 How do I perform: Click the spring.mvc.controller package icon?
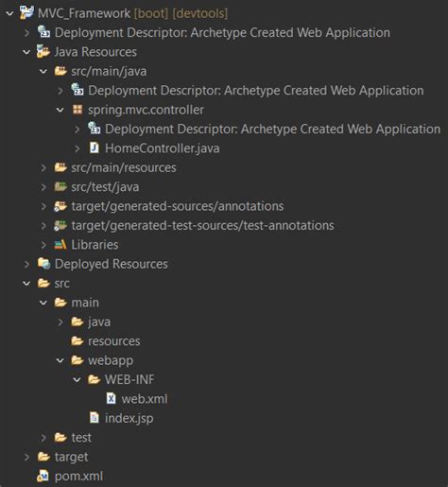coord(78,110)
